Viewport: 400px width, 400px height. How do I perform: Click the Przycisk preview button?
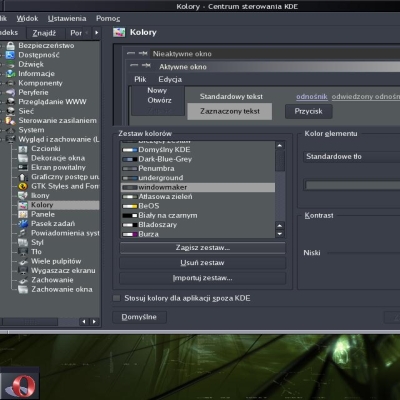click(309, 111)
